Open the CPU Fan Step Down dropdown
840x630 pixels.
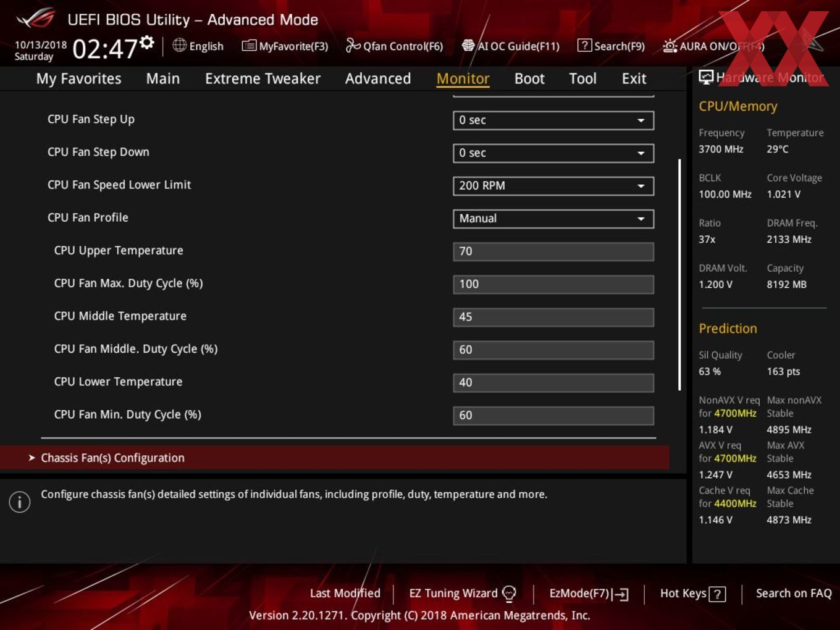tap(553, 153)
